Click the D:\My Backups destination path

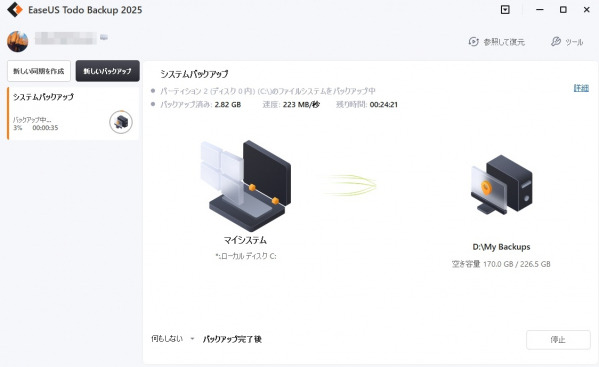click(501, 247)
